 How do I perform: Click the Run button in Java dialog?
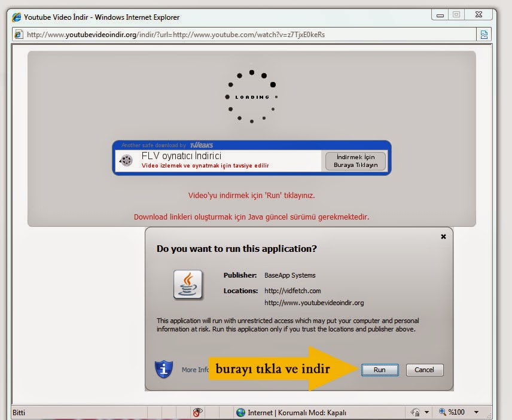[x=380, y=370]
